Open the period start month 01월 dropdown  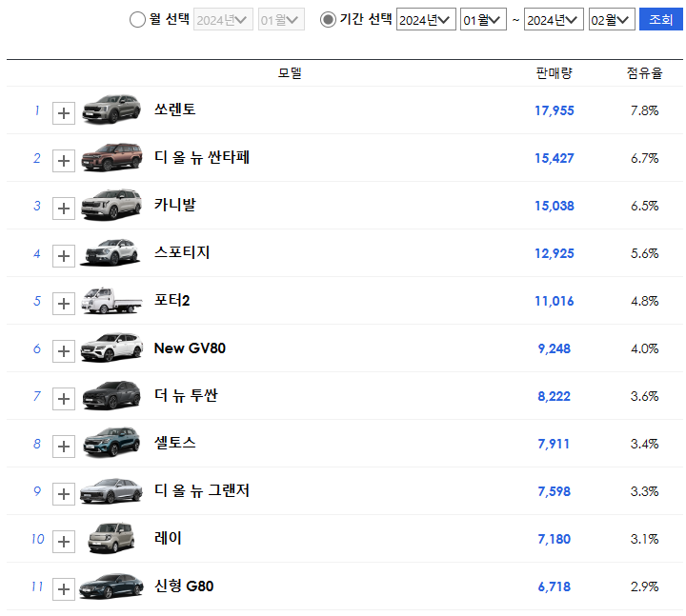click(483, 19)
